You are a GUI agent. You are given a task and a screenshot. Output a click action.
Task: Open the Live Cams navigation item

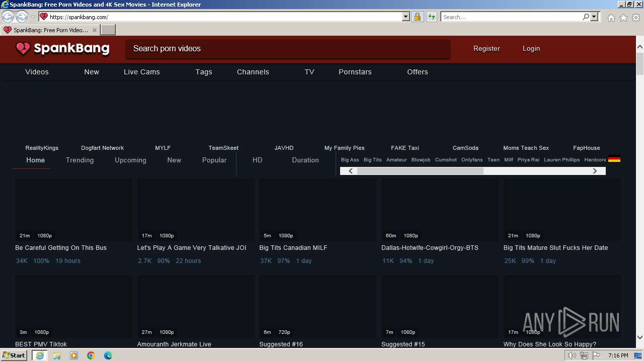coord(142,72)
